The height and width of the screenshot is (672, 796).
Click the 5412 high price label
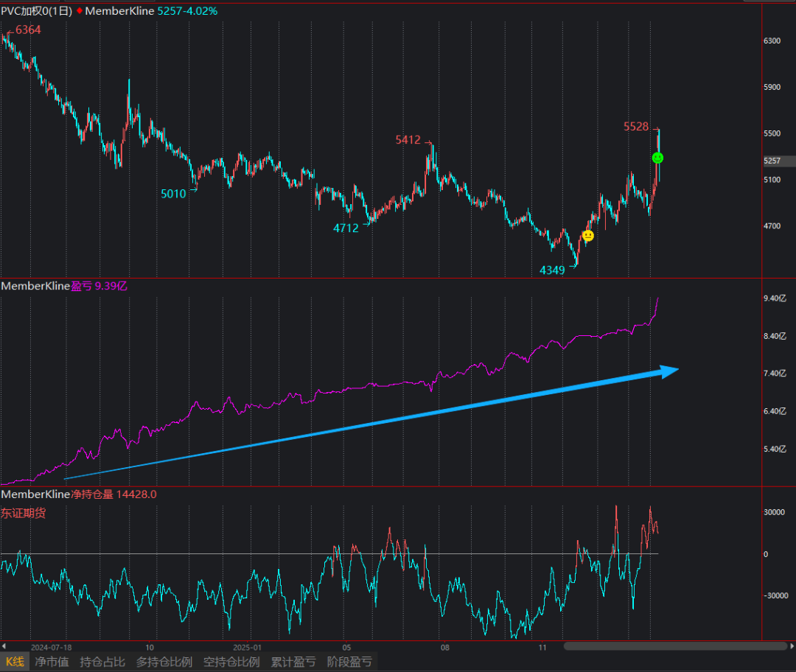click(408, 139)
